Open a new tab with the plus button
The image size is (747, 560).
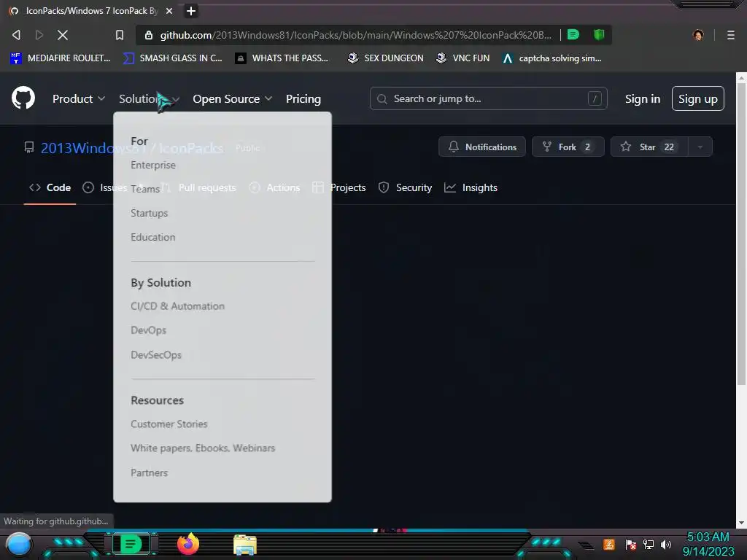click(191, 11)
